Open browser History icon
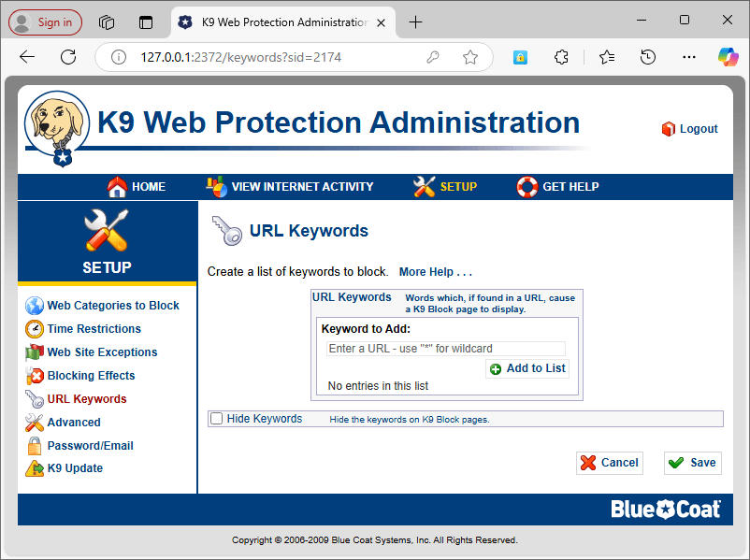Viewport: 750px width, 560px height. [648, 57]
